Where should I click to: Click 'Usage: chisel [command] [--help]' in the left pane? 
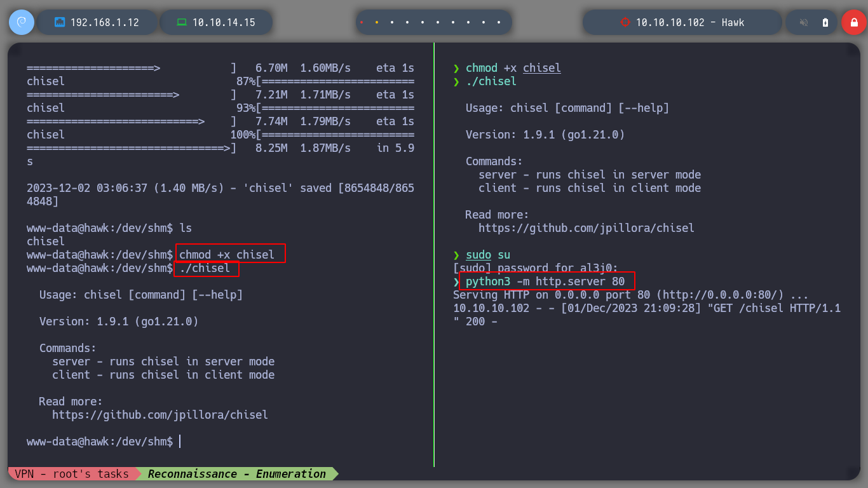[x=141, y=295]
